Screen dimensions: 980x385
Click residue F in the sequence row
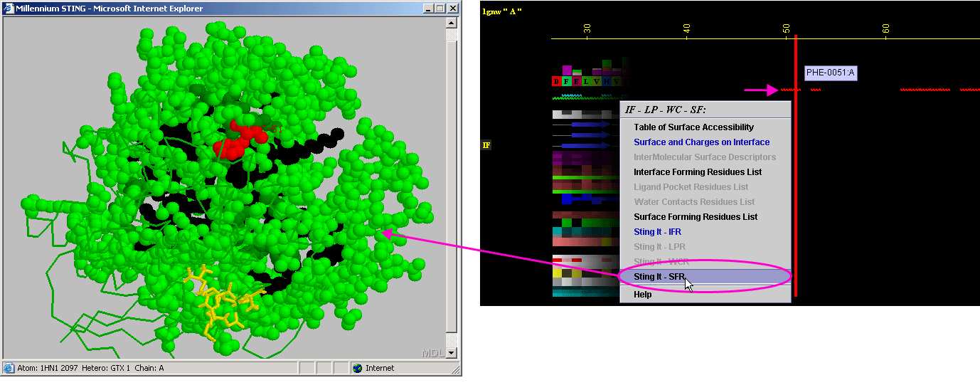pyautogui.click(x=567, y=81)
